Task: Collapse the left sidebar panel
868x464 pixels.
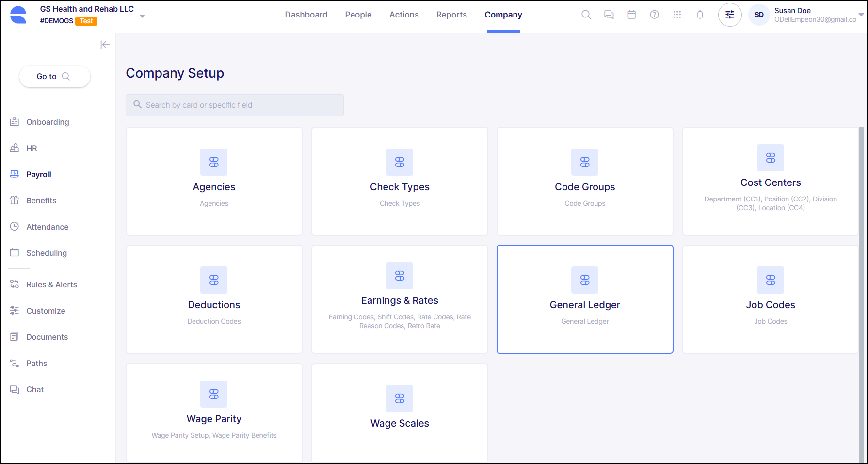Action: [x=105, y=45]
